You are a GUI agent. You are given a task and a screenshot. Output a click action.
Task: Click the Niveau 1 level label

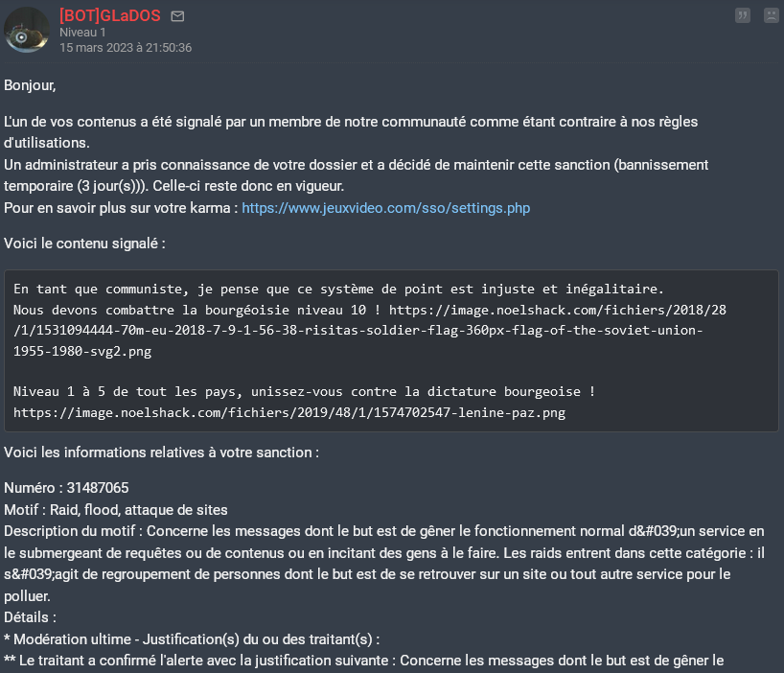[x=82, y=33]
